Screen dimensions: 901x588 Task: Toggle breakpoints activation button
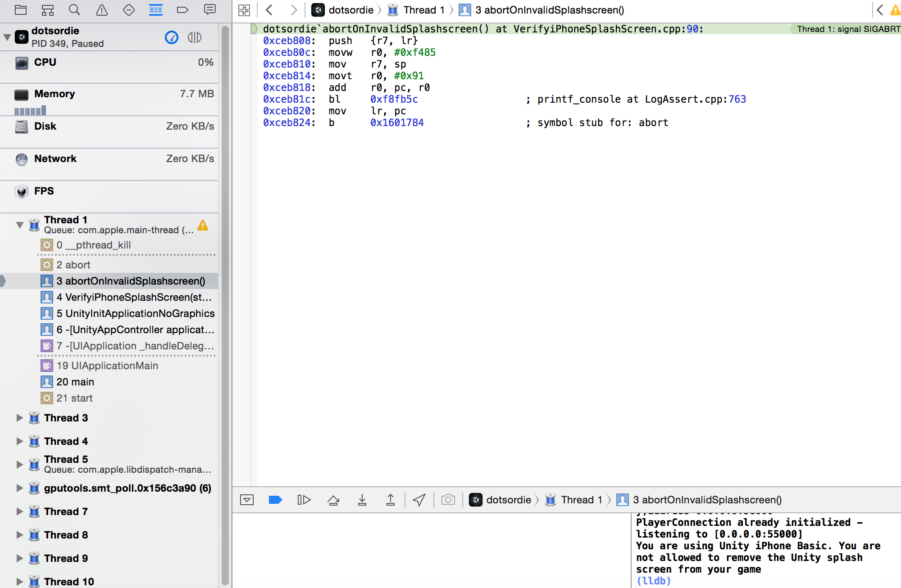275,500
